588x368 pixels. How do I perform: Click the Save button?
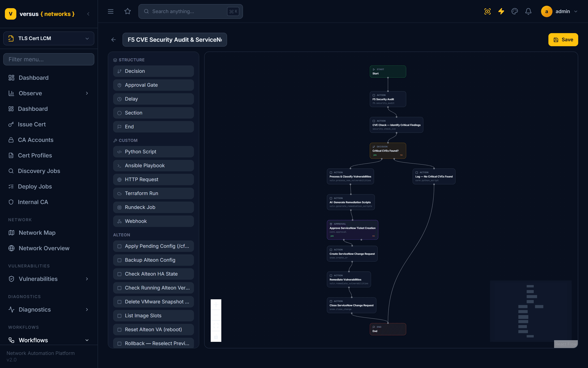[x=563, y=40]
